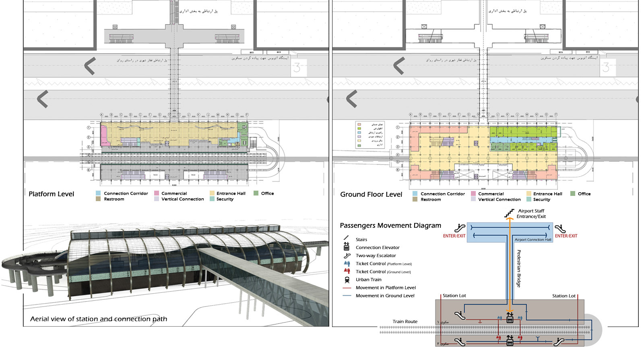Click the 'Aerial view of station and connection path' caption
This screenshot has width=644, height=362.
99,319
